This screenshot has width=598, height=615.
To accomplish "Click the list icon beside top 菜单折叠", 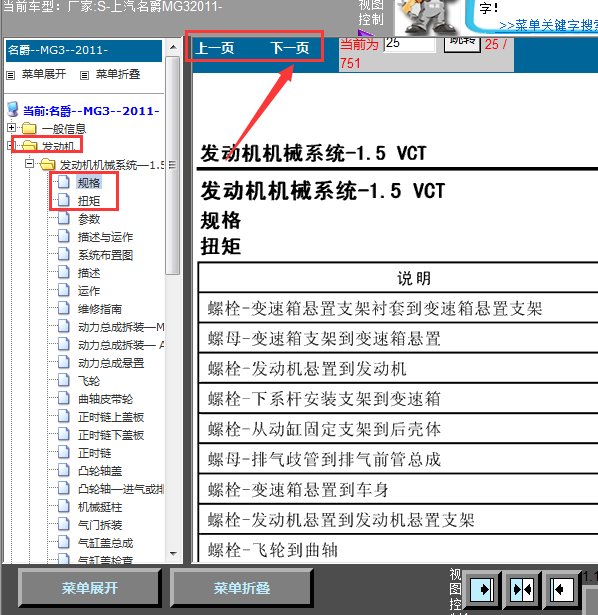I will [x=84, y=75].
